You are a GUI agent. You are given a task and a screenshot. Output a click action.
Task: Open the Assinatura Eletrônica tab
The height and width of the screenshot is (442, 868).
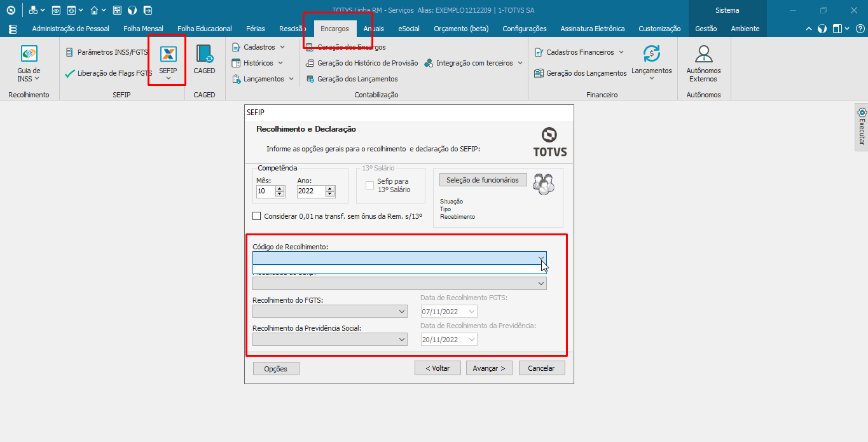tap(593, 29)
